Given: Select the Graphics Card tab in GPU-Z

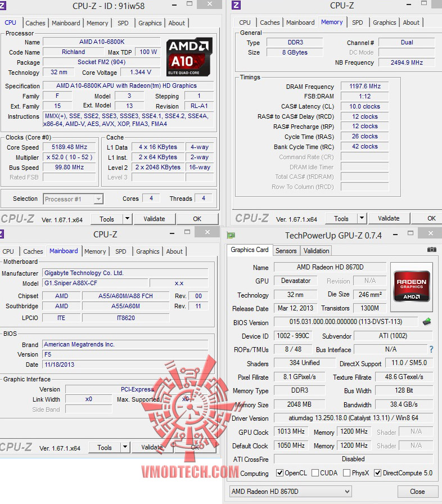Looking at the screenshot, I should click(x=250, y=250).
